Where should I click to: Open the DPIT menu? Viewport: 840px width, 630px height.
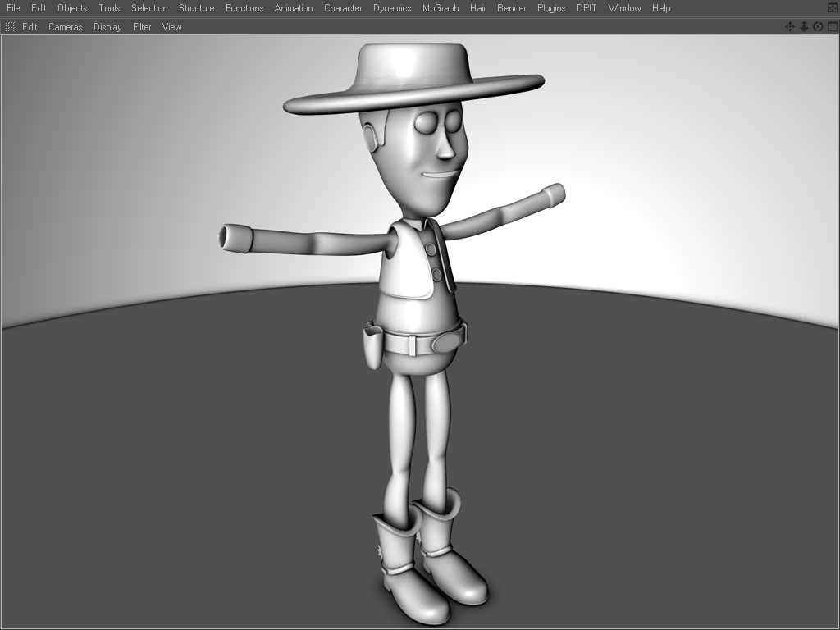587,8
